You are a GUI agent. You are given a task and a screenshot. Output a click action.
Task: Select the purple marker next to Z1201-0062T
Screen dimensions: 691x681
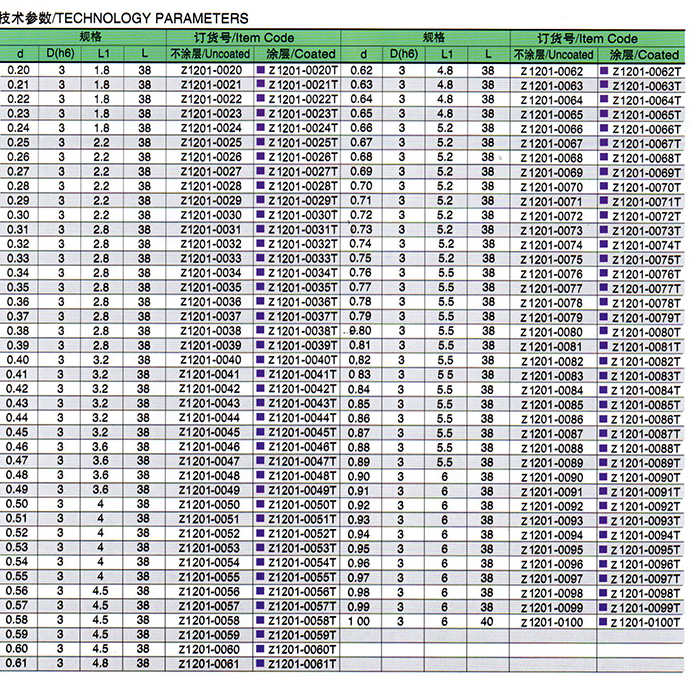604,71
